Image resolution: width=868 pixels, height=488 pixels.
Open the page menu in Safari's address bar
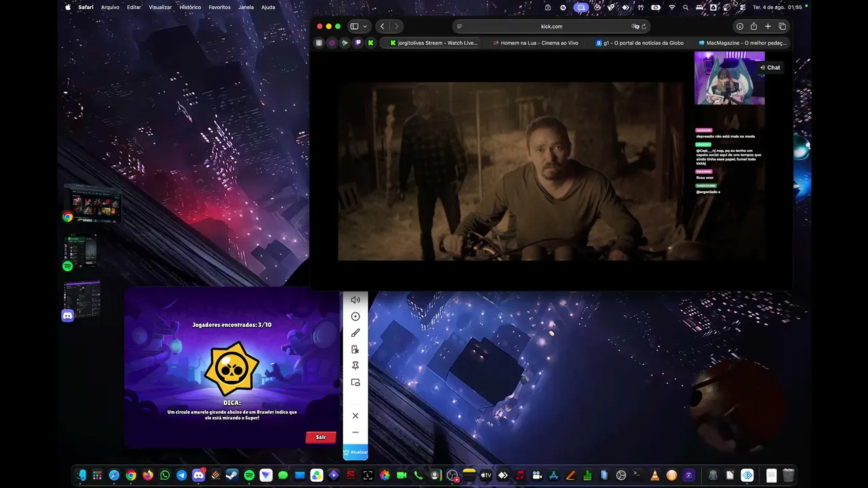pyautogui.click(x=459, y=26)
